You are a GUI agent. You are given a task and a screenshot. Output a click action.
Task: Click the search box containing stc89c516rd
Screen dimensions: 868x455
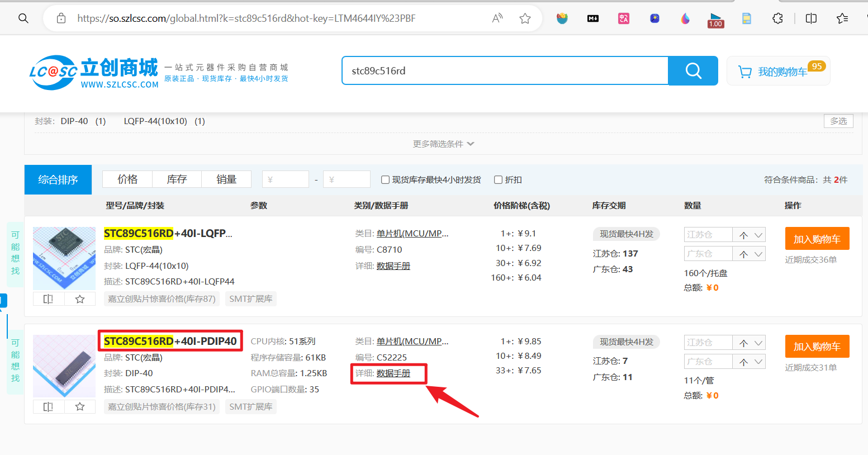click(505, 70)
